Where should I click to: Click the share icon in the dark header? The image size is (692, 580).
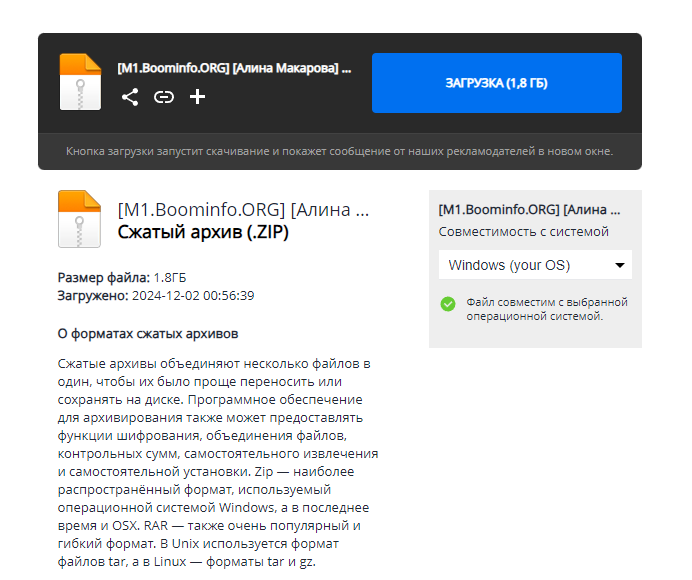pyautogui.click(x=130, y=97)
